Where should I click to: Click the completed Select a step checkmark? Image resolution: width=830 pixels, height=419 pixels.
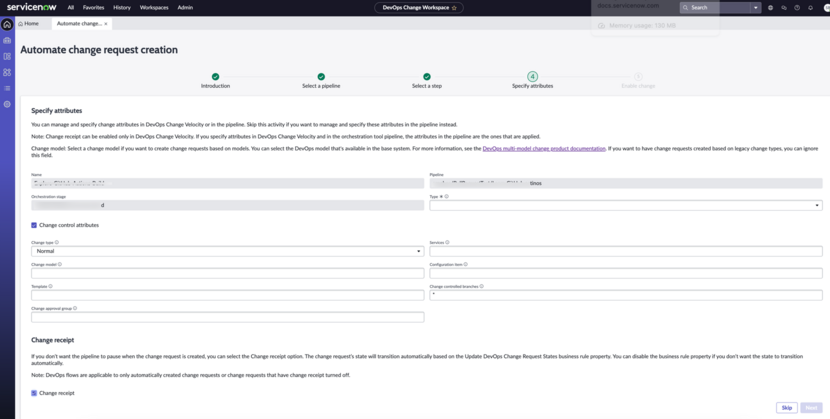point(427,77)
